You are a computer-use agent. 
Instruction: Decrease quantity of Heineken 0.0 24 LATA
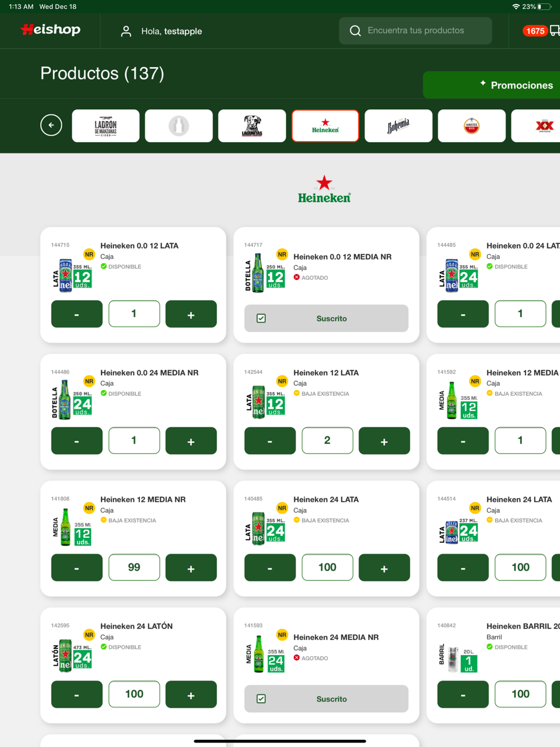point(463,314)
